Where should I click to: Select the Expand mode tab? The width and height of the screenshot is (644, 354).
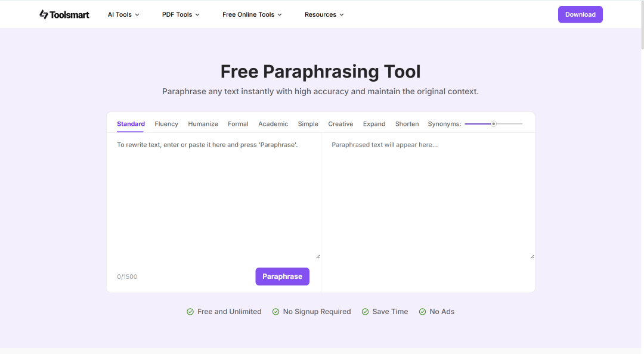point(374,124)
